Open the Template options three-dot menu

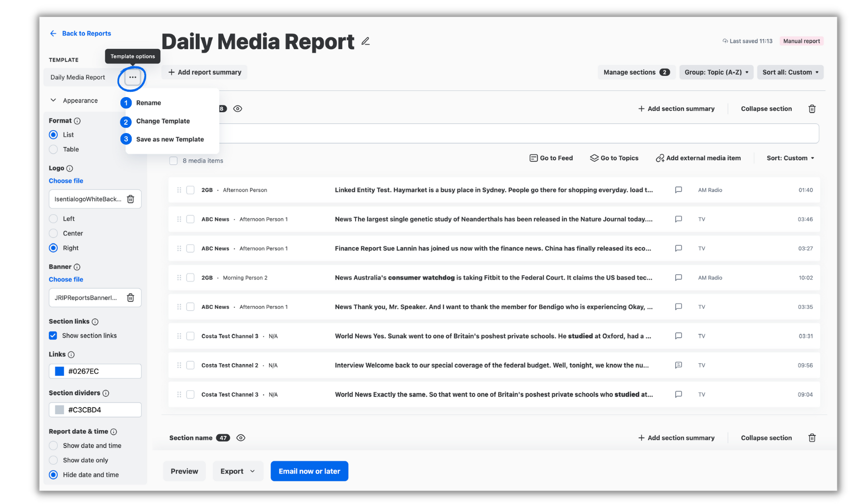click(133, 77)
